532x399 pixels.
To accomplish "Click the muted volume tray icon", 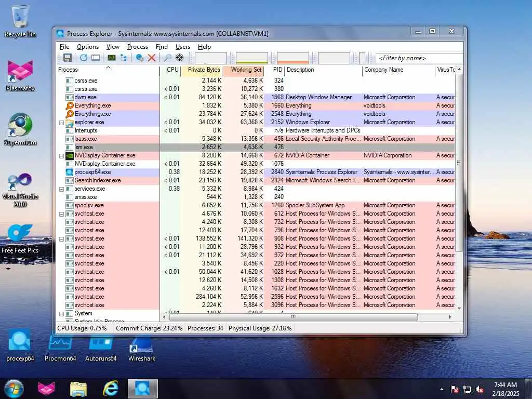I will pyautogui.click(x=480, y=390).
